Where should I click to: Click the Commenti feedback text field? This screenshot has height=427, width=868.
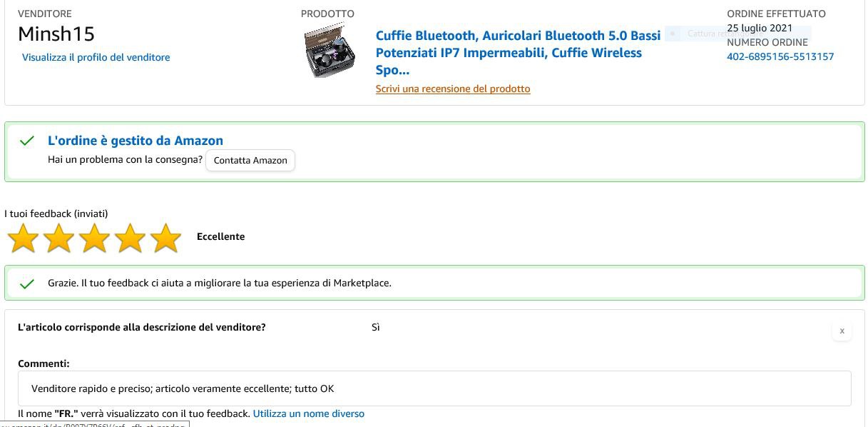pos(434,388)
